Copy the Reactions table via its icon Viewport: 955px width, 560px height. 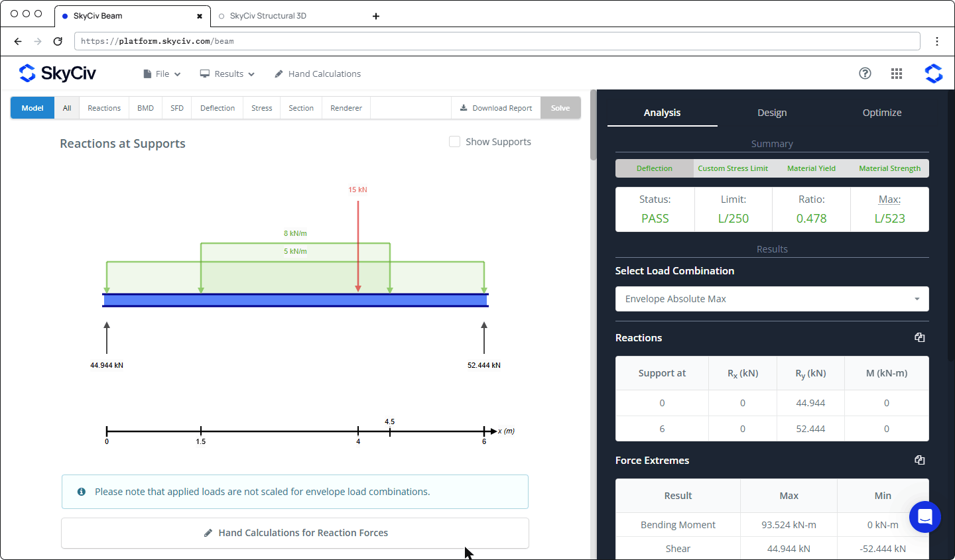pyautogui.click(x=919, y=337)
